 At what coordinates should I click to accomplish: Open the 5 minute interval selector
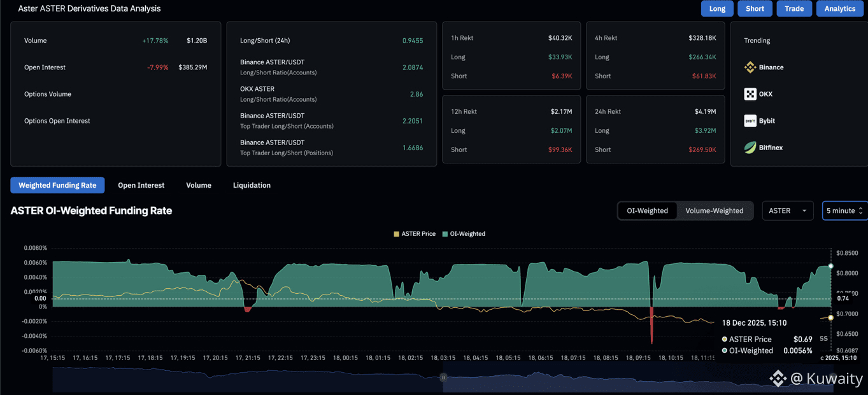tap(844, 211)
